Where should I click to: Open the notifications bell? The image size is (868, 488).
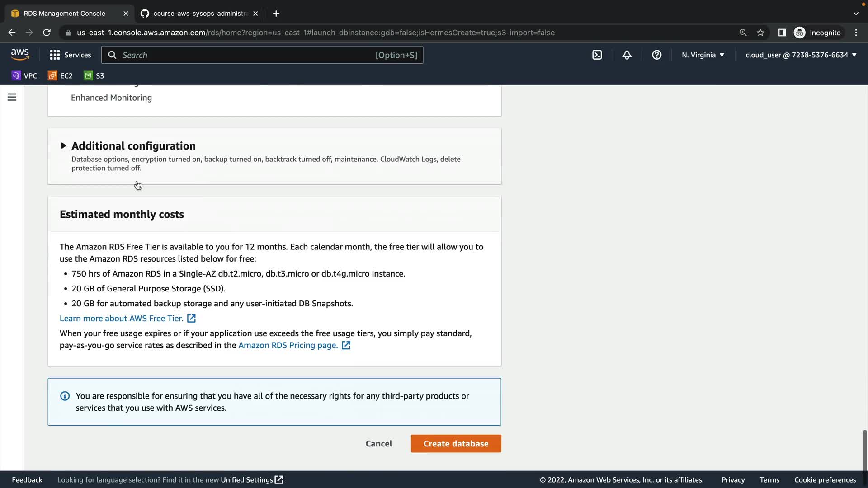pos(627,55)
